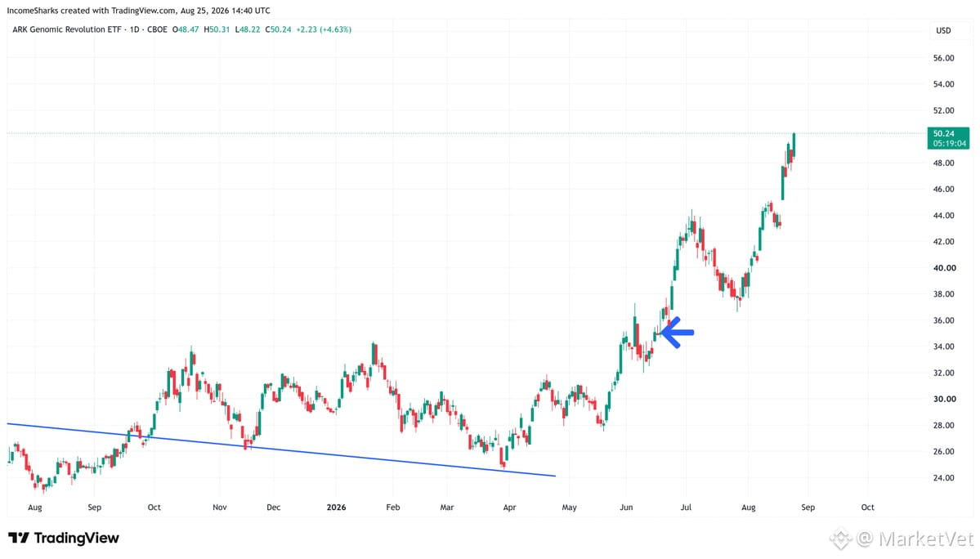Click the Jul time axis label

[687, 508]
